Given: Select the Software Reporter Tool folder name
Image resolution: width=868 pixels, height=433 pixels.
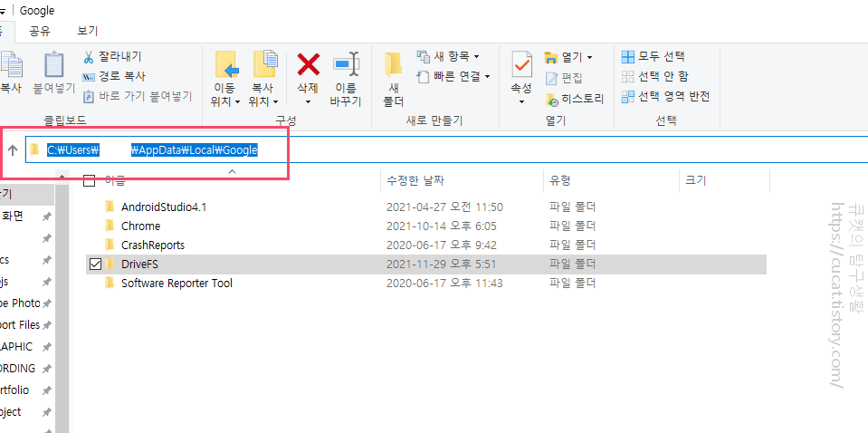Looking at the screenshot, I should click(x=176, y=283).
